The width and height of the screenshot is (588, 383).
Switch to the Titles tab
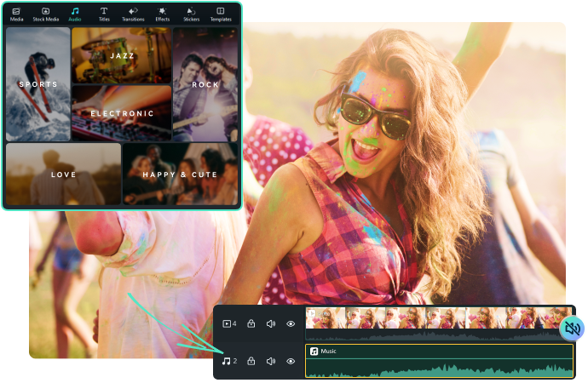104,14
